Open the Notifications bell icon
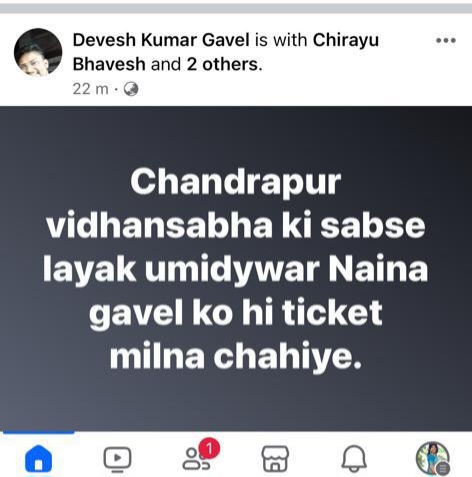This screenshot has width=472, height=477. [x=354, y=459]
